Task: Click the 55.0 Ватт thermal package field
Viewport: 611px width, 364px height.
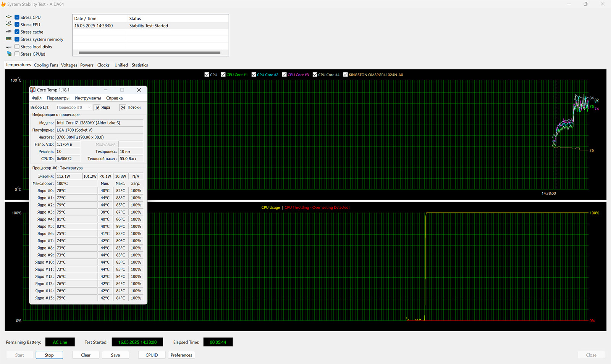Action: (x=131, y=159)
